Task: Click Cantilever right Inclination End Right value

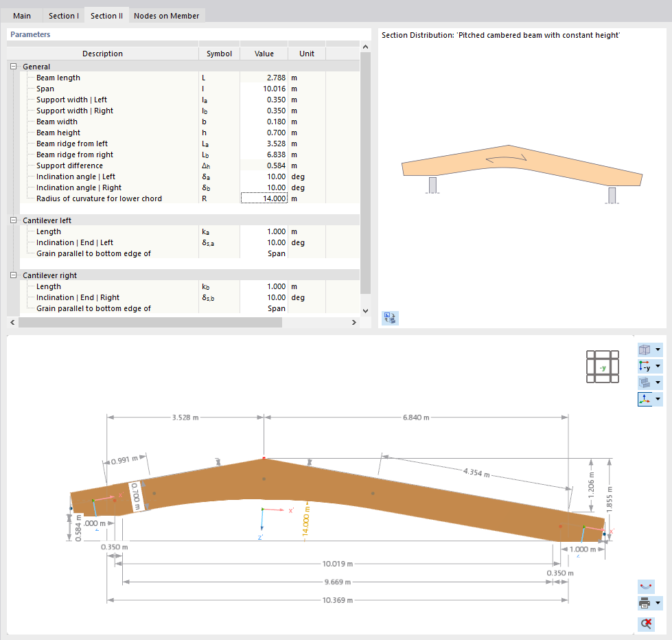Action: point(264,297)
